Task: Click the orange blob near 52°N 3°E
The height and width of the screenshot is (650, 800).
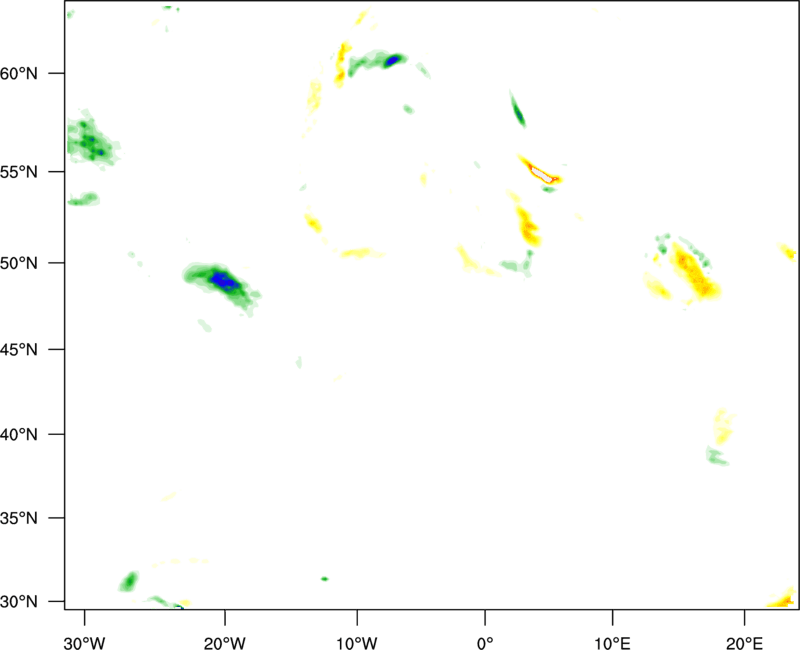Action: coord(528,226)
